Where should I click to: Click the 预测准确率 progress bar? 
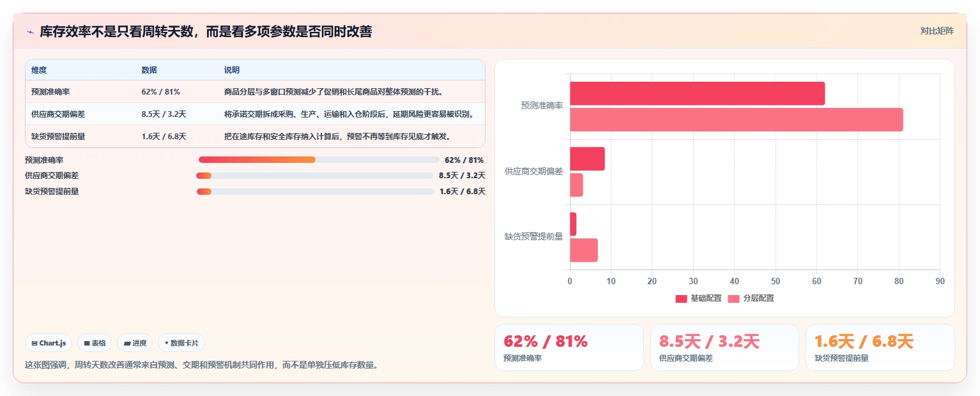tap(319, 160)
